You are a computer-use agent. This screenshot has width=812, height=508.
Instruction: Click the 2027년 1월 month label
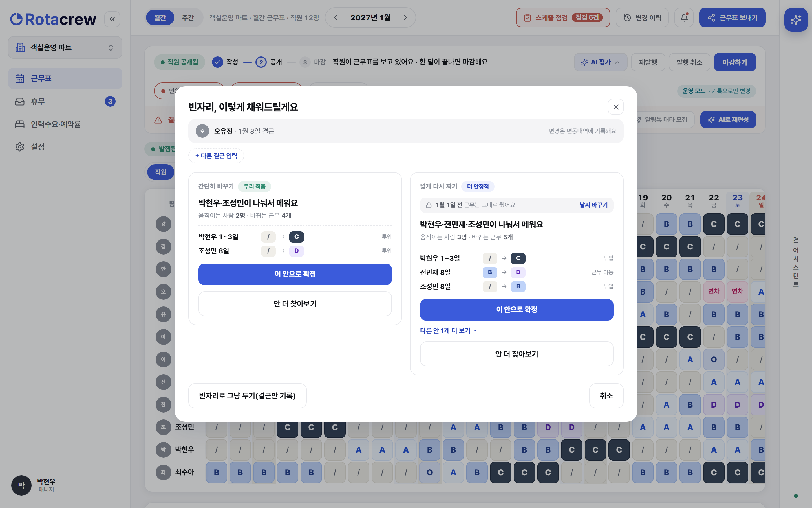pyautogui.click(x=370, y=17)
